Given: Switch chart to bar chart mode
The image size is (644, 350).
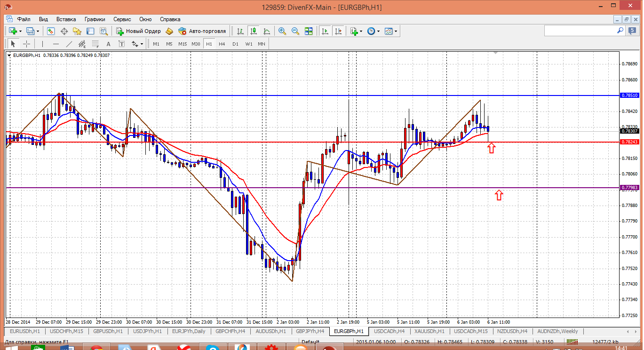Looking at the screenshot, I should click(x=240, y=31).
